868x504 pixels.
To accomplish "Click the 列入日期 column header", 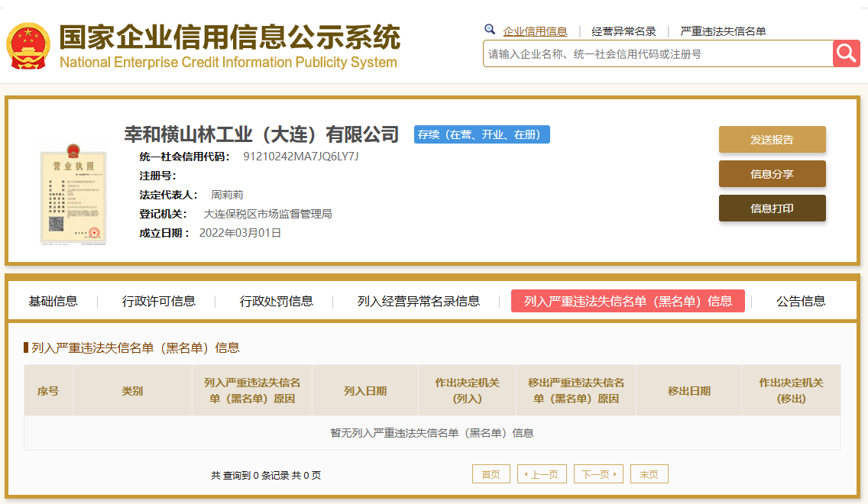I will pyautogui.click(x=365, y=390).
